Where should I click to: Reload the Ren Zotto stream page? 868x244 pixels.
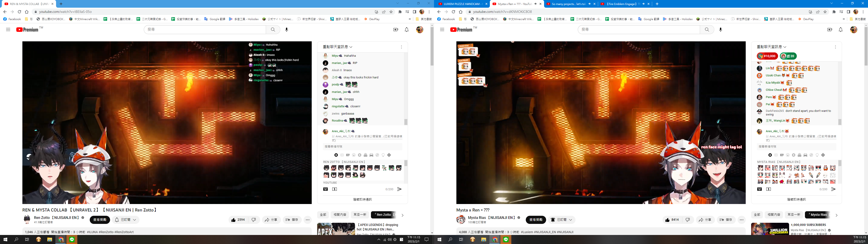coord(19,12)
